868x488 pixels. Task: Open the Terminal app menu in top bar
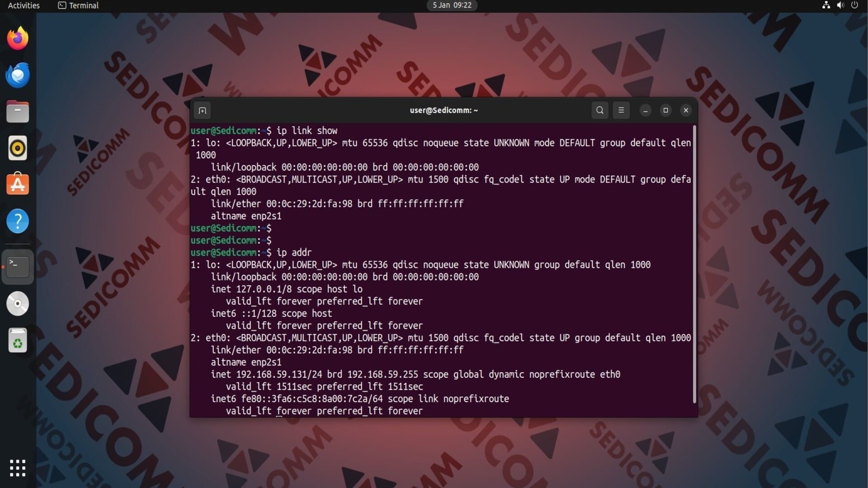coord(79,5)
